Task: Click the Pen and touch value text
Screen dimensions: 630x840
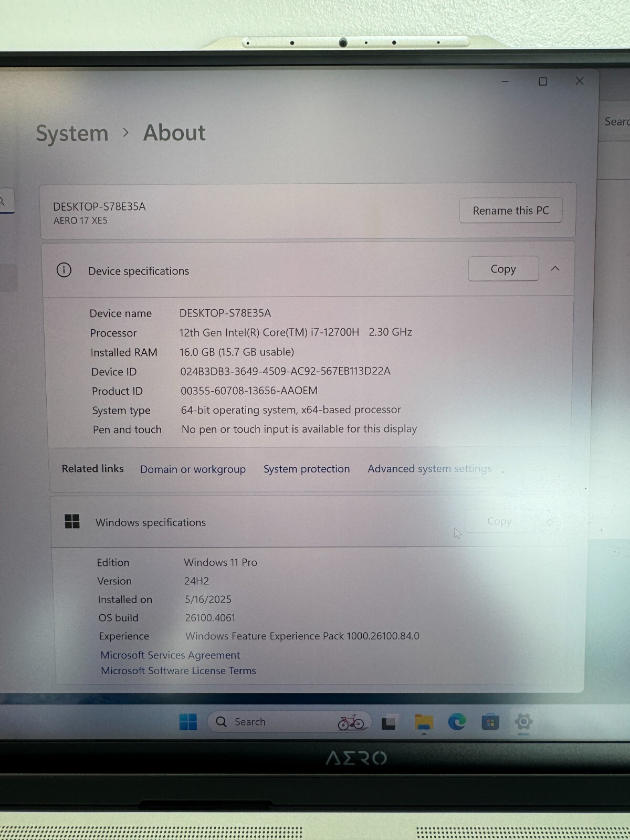Action: (299, 429)
